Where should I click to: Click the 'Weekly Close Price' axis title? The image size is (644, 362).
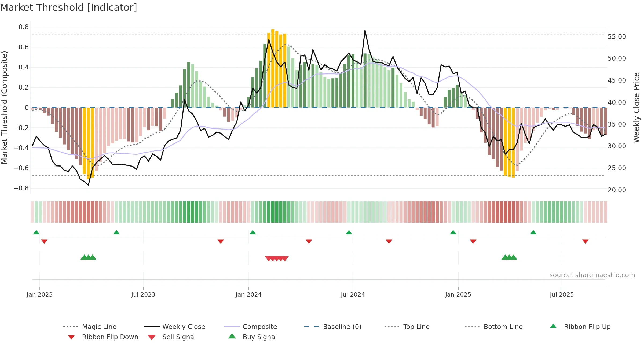point(636,108)
